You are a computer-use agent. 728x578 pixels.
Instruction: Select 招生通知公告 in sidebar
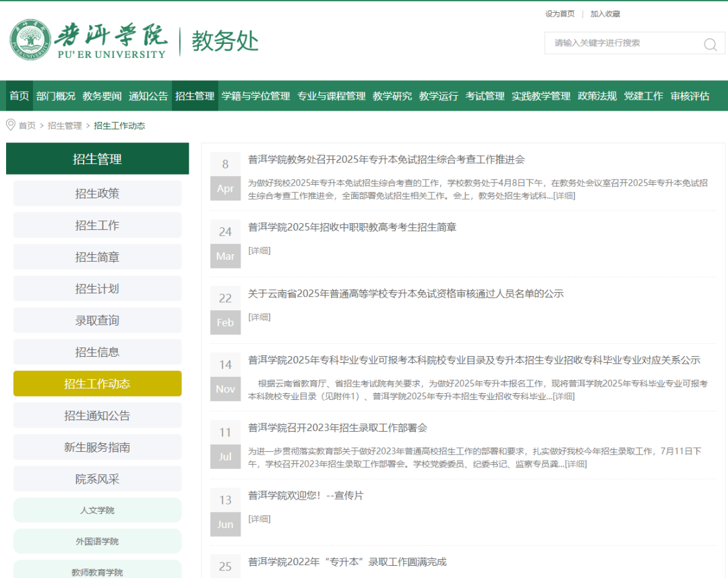tap(98, 415)
